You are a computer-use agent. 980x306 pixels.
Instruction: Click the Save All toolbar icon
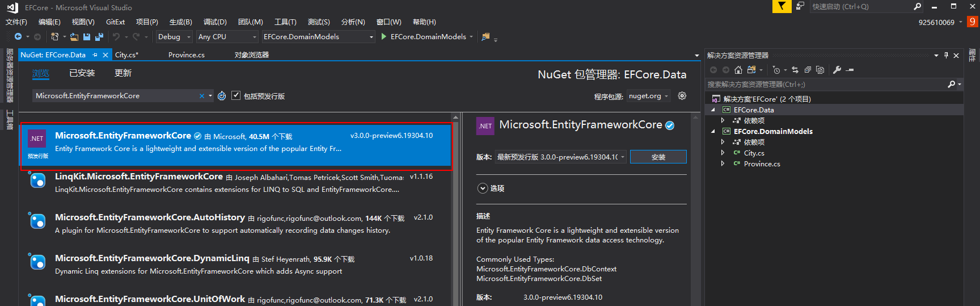pyautogui.click(x=99, y=37)
